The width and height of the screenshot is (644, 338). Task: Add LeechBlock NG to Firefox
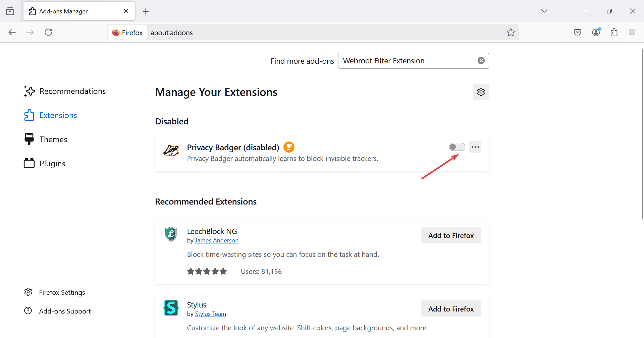coord(451,235)
